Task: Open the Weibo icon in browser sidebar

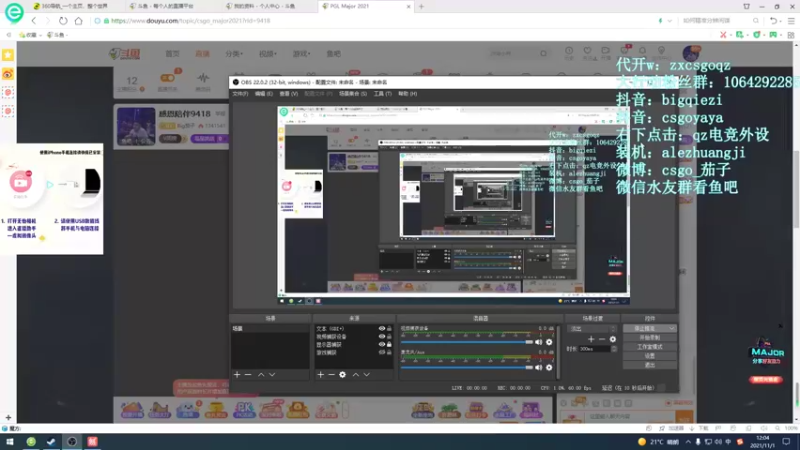Action: (8, 74)
